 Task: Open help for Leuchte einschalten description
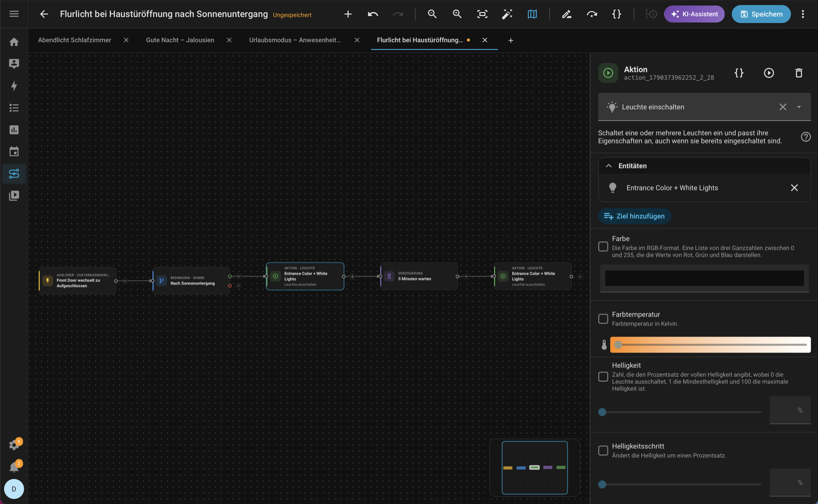click(x=806, y=137)
